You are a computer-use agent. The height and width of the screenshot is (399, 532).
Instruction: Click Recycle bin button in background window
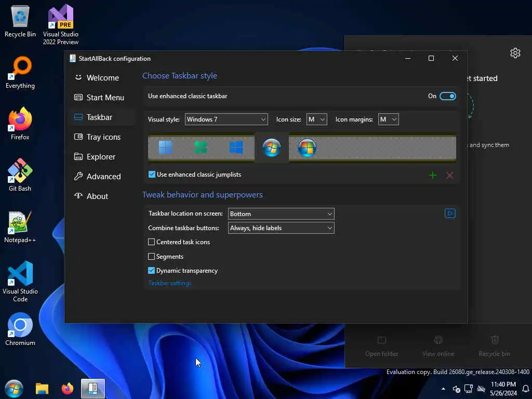[495, 346]
